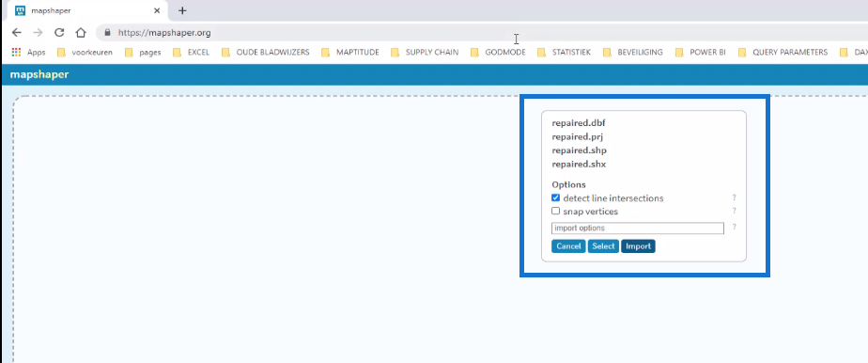Open a new browser tab
Screen dimensions: 868x363
coord(182,10)
